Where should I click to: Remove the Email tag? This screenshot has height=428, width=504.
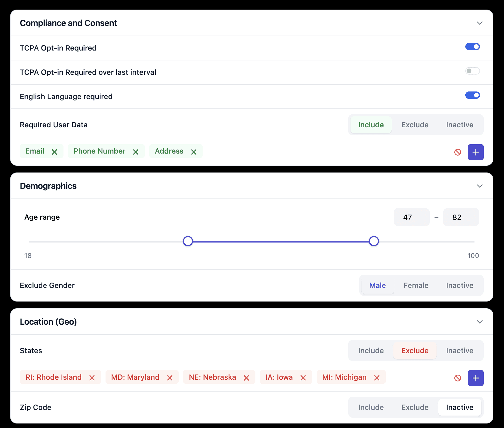tap(54, 152)
